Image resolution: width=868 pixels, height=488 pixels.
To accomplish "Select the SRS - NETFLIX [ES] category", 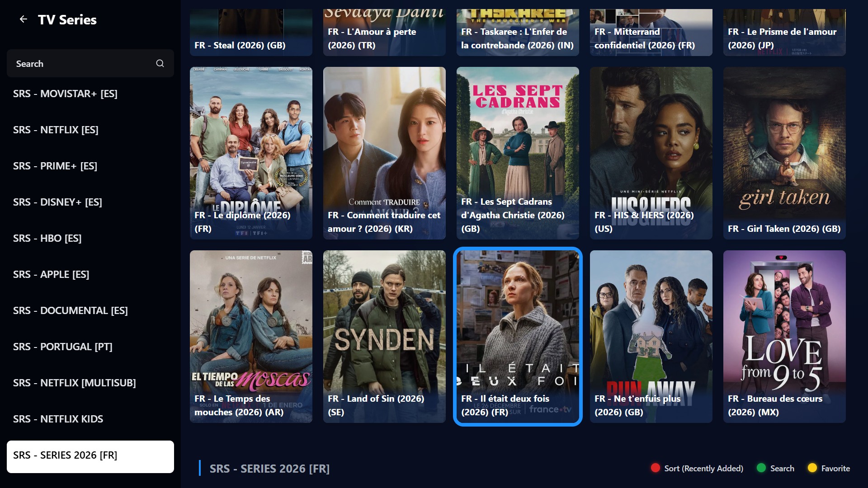I will click(x=90, y=130).
